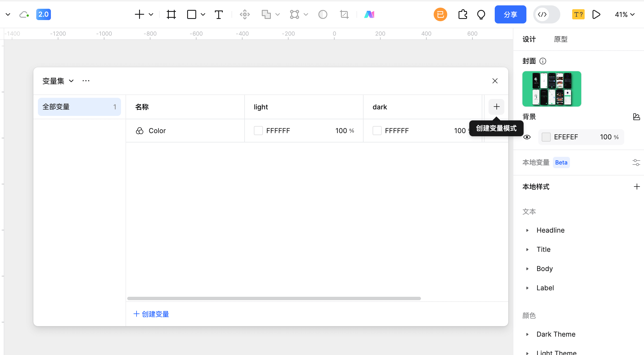Click the 创建变量 create variable link
Viewport: 644px width, 355px height.
(151, 314)
